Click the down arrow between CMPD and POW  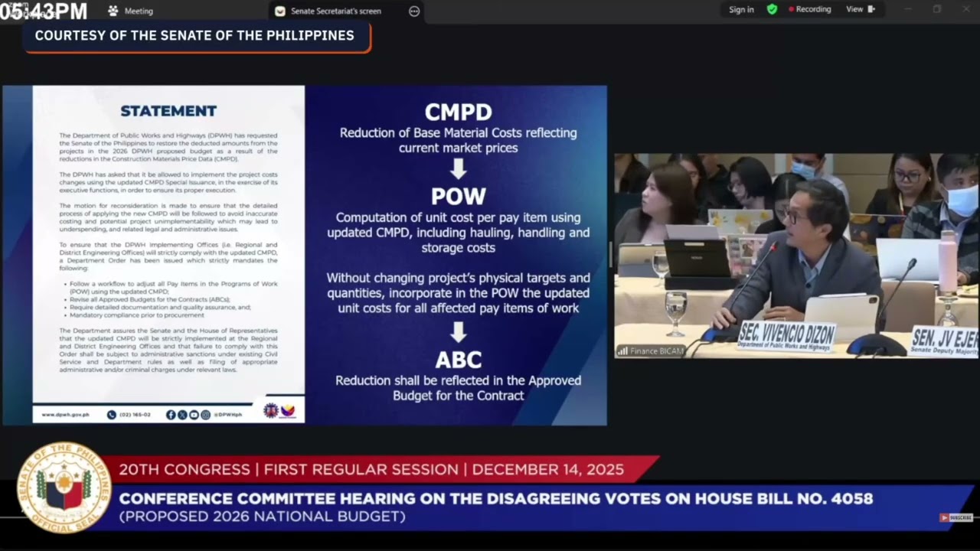pos(458,168)
